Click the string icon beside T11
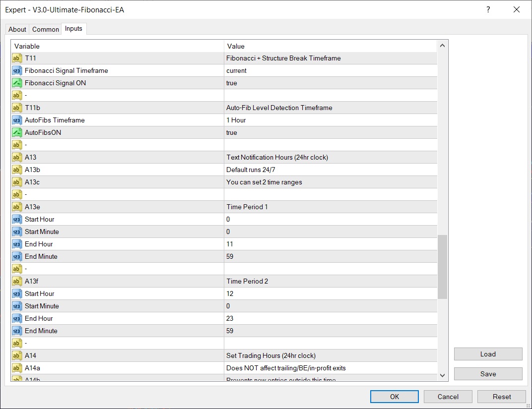 pos(17,58)
